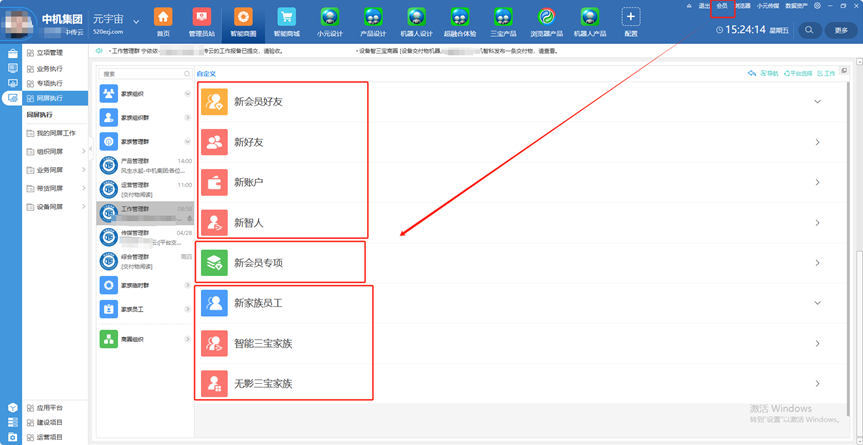This screenshot has height=445, width=863.
Task: Open the 新家族员工 blue icon
Action: coord(214,303)
